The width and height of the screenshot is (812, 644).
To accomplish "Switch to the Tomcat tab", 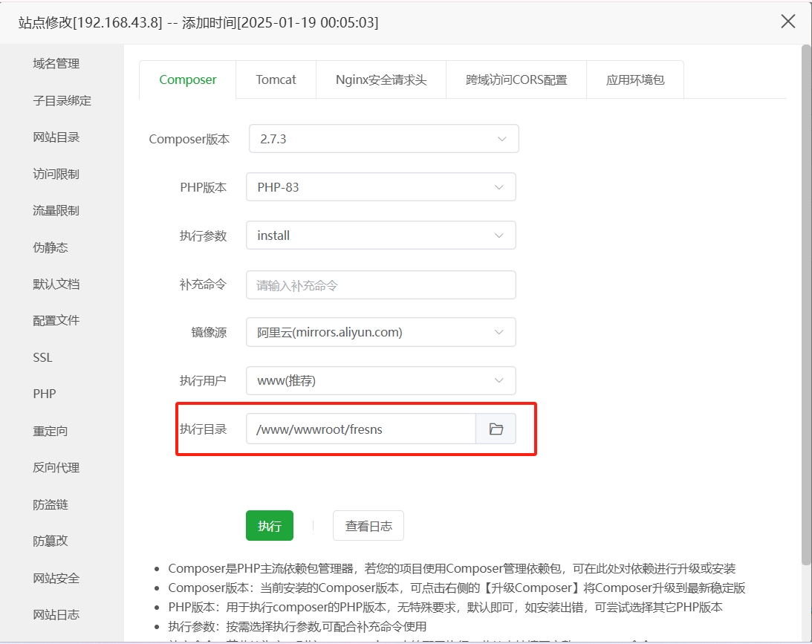I will (x=276, y=79).
